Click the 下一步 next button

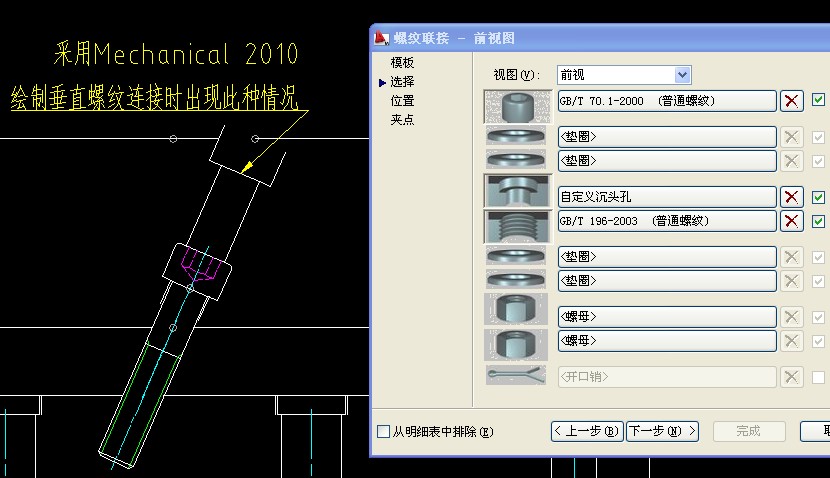tap(662, 431)
